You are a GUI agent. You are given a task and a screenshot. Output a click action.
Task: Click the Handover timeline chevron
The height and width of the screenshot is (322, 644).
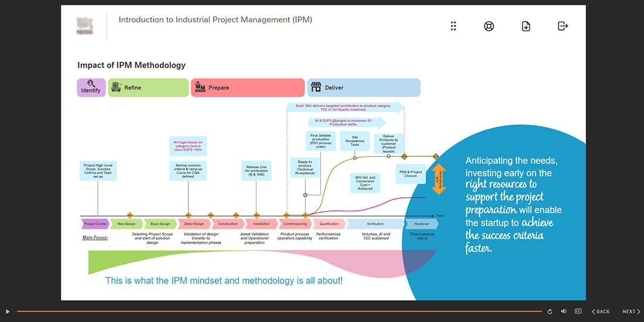click(x=422, y=224)
